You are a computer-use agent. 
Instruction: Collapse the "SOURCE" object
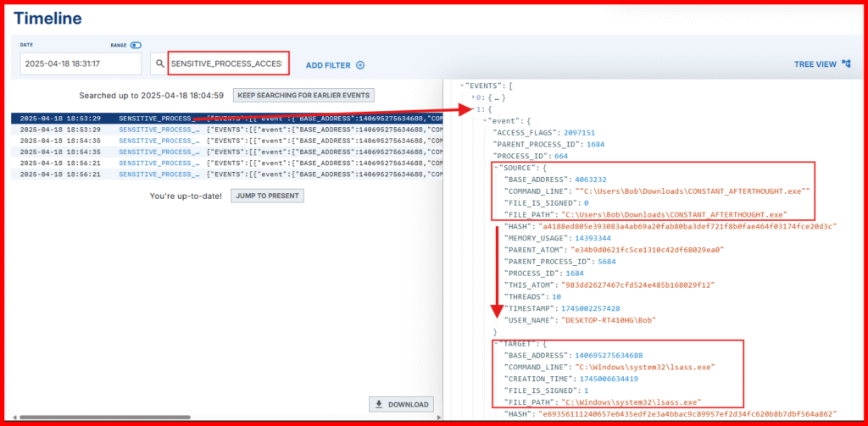click(x=495, y=169)
